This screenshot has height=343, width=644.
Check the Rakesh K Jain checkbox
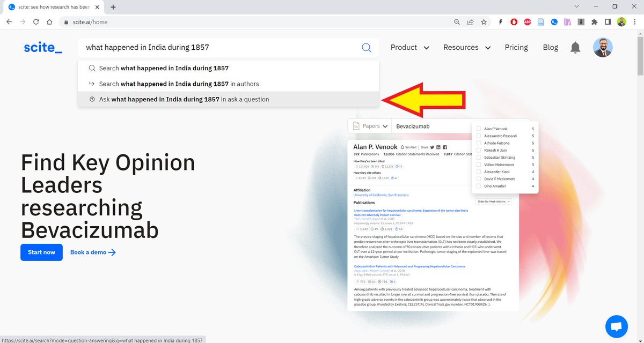[x=479, y=151]
